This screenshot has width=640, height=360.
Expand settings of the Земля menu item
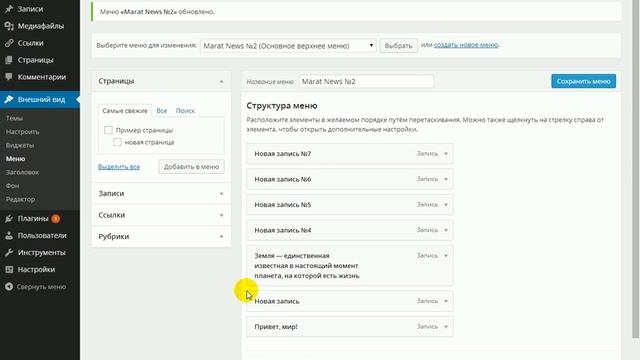click(446, 256)
